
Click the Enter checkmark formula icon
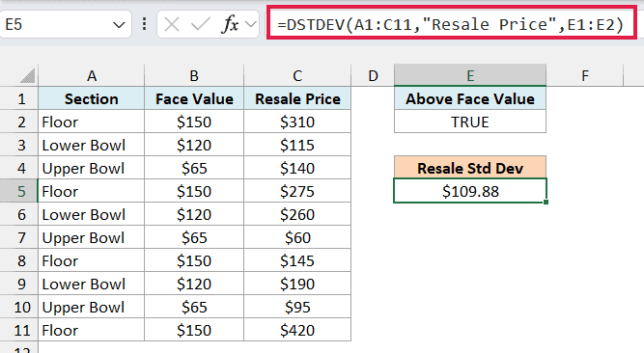(x=201, y=25)
